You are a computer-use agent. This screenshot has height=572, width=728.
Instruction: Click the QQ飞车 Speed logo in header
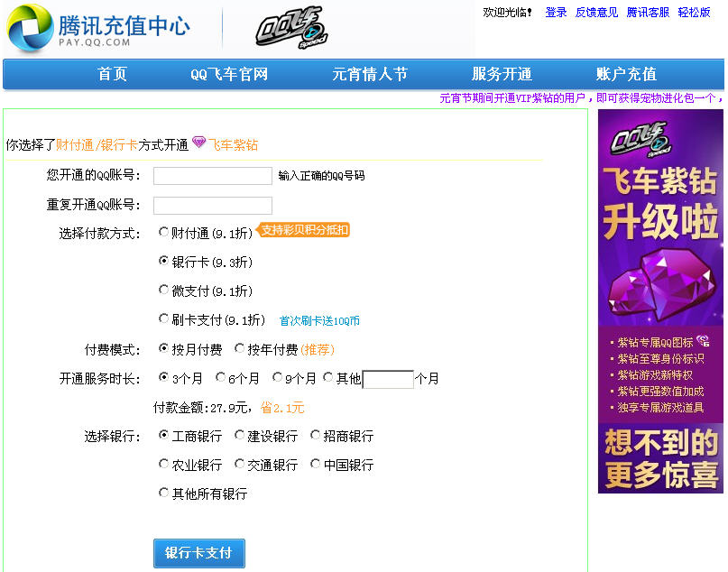[x=291, y=28]
